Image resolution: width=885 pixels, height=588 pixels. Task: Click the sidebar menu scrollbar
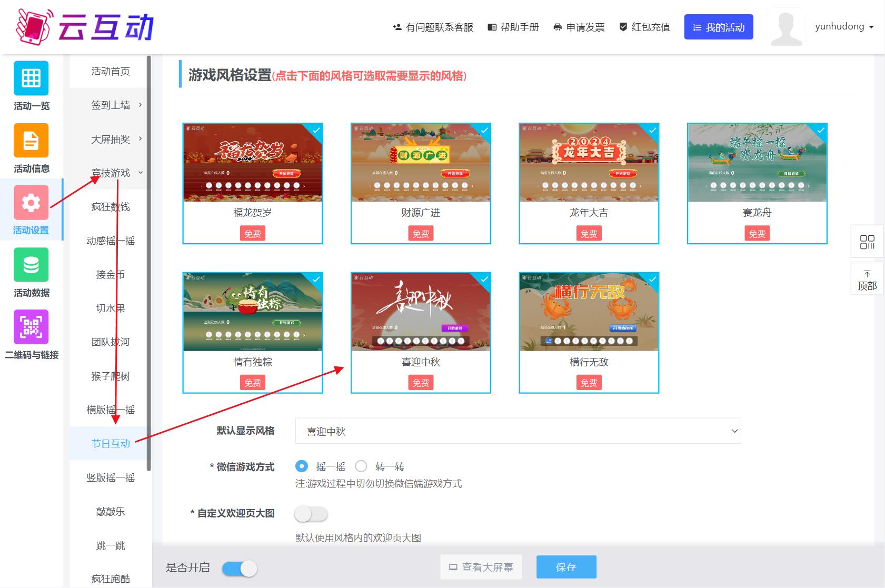pos(149,263)
